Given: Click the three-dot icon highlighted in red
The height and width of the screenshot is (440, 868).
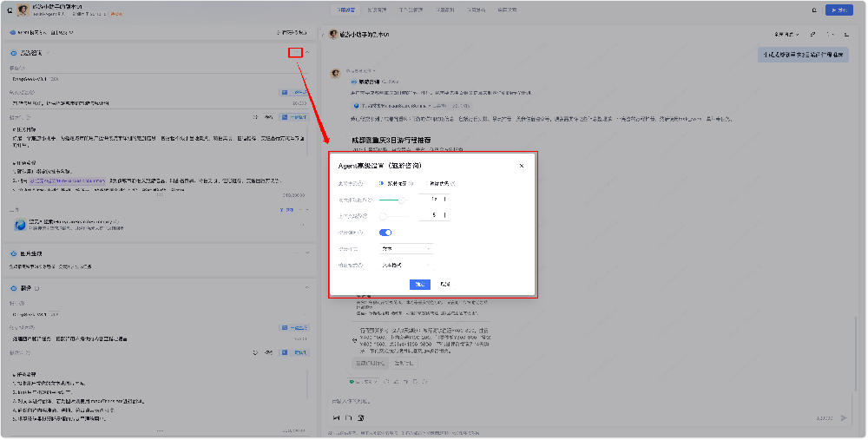Looking at the screenshot, I should (296, 53).
